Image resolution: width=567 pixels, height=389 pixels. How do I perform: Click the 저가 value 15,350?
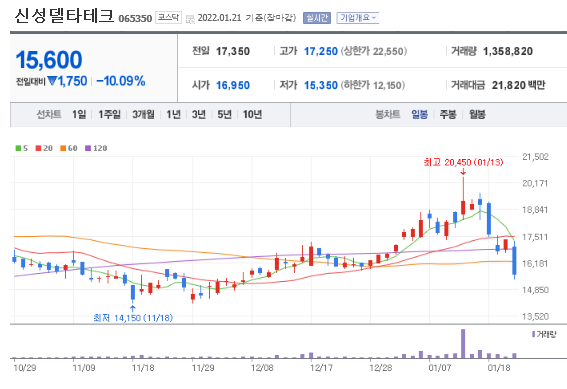(x=321, y=85)
